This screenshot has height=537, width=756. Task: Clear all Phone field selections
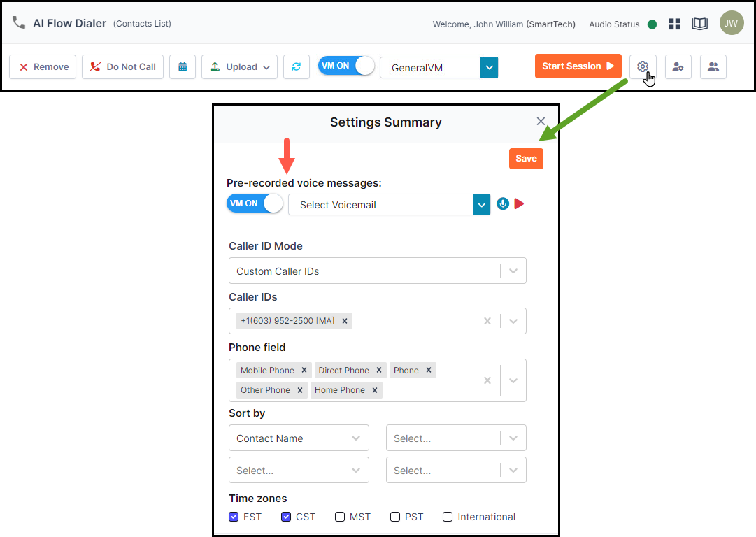[x=487, y=380]
